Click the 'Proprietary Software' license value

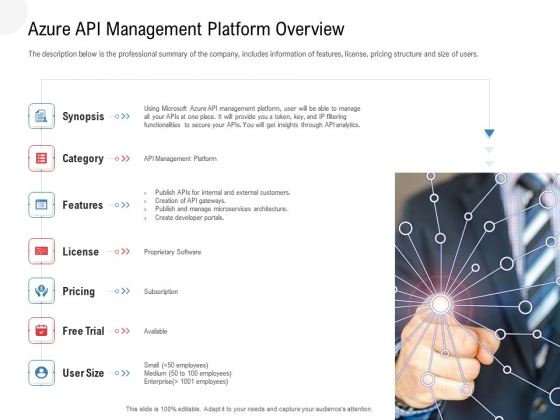172,252
